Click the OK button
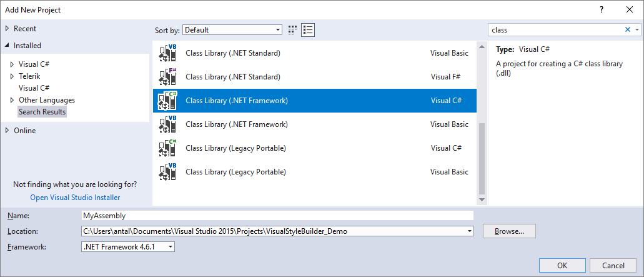Viewport: 644px width, 277px height. click(x=562, y=266)
